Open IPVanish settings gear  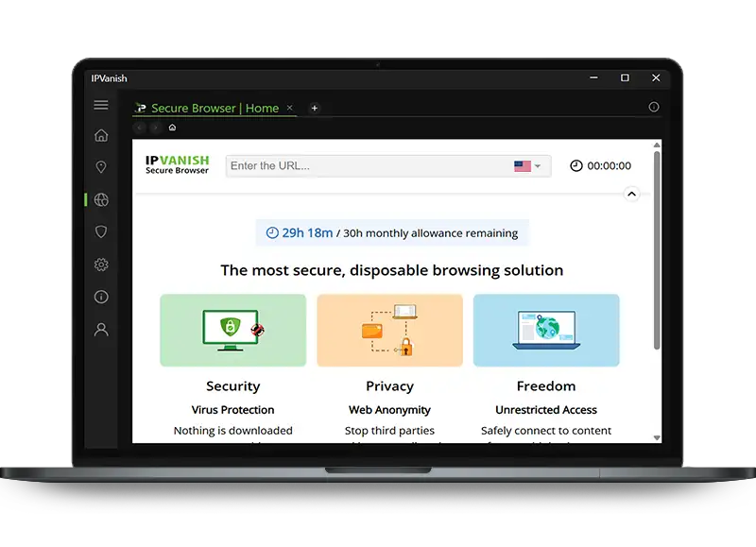101,265
